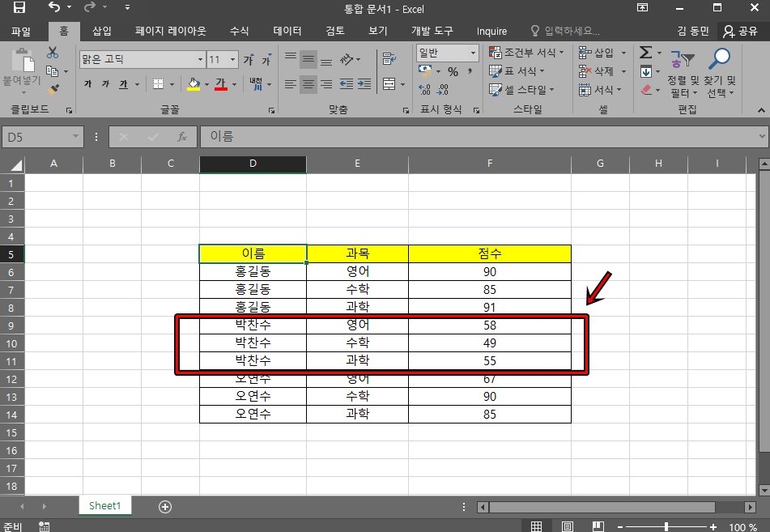Click the text orientation icon
This screenshot has width=770, height=532.
347,59
